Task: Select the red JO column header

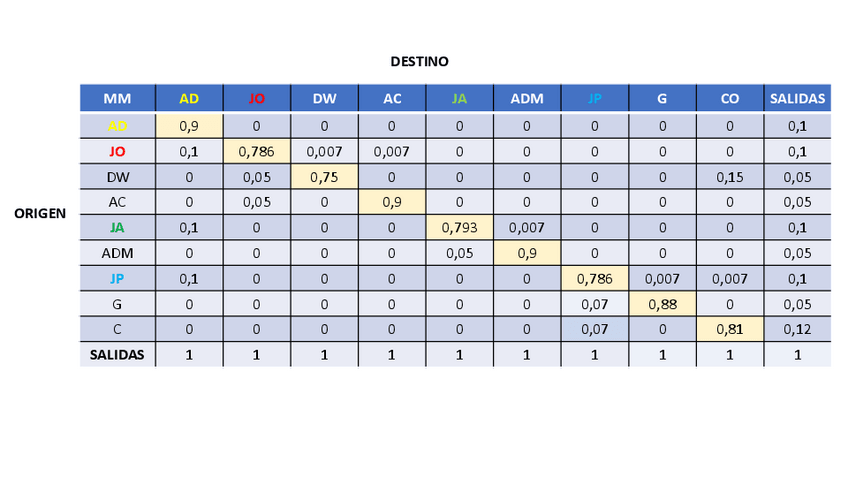Action: point(257,98)
